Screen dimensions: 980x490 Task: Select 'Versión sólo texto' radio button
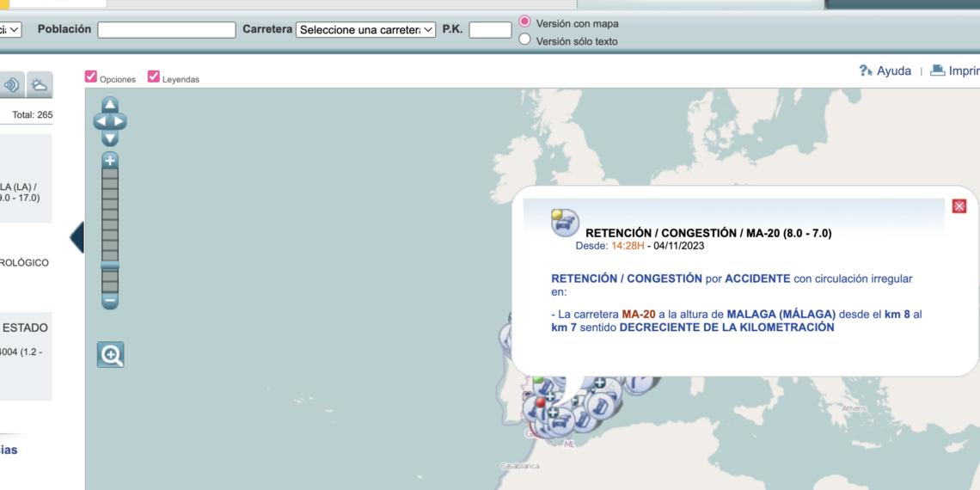524,40
